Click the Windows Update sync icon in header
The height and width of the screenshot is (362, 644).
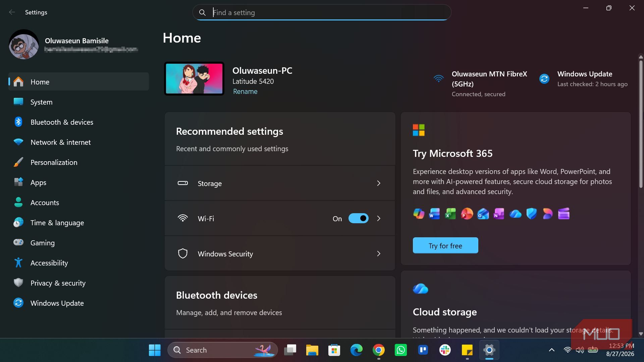(x=544, y=79)
